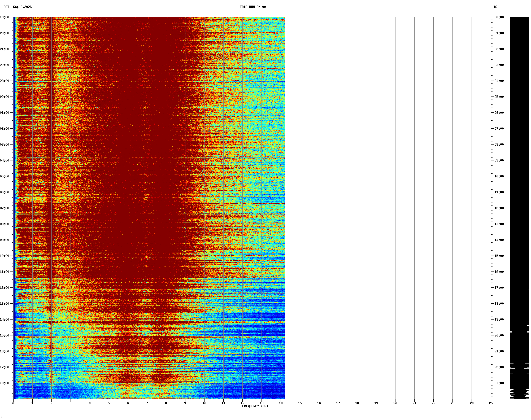Screen dimensions: 531x420
Task: Click the 10:00 UTC time label
Action: click(x=499, y=176)
